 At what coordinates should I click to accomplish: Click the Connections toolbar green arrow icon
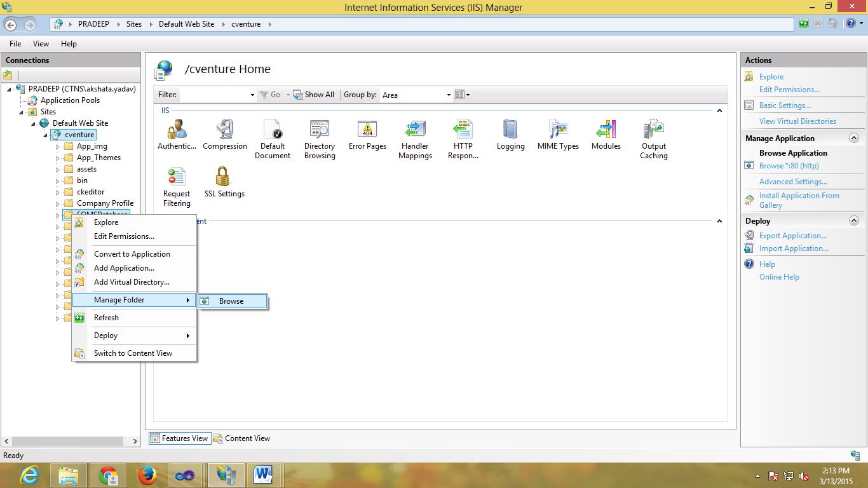pos(8,75)
